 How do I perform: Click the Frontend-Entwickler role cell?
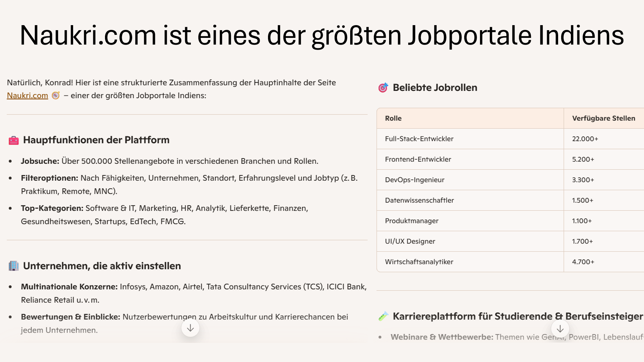(418, 159)
